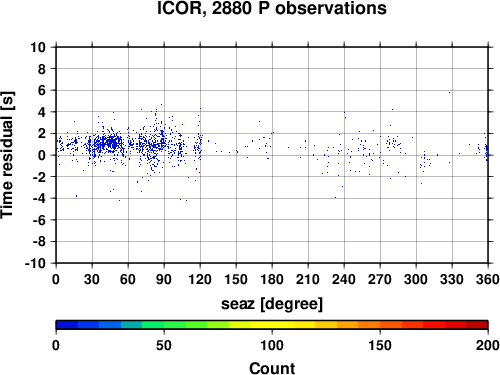
Task: Click the orange section of the colorbar near 150
Action: [x=380, y=325]
